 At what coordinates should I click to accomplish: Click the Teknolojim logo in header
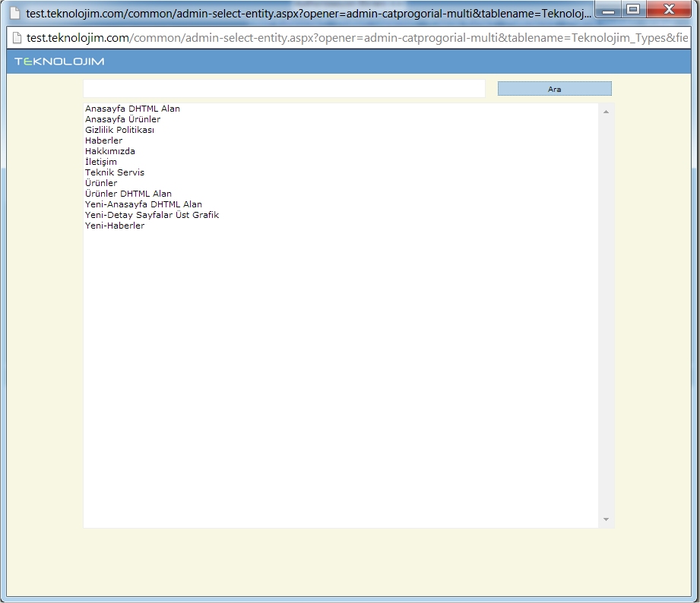[x=59, y=62]
